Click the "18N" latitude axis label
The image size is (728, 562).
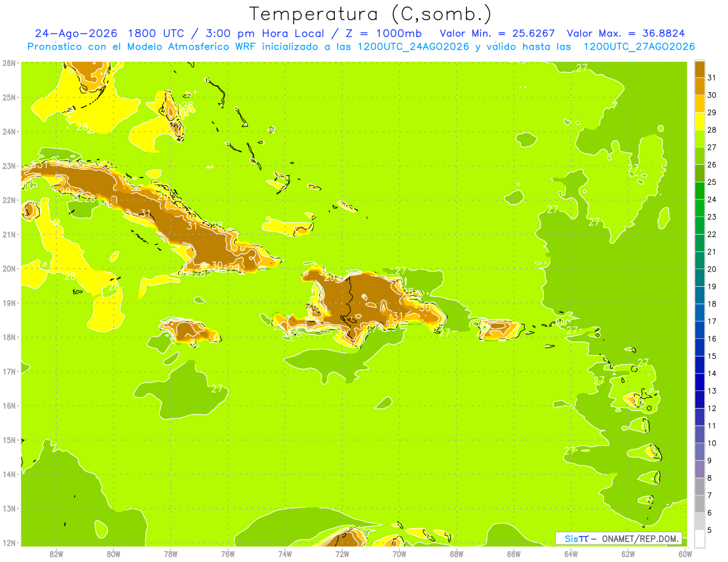point(9,337)
